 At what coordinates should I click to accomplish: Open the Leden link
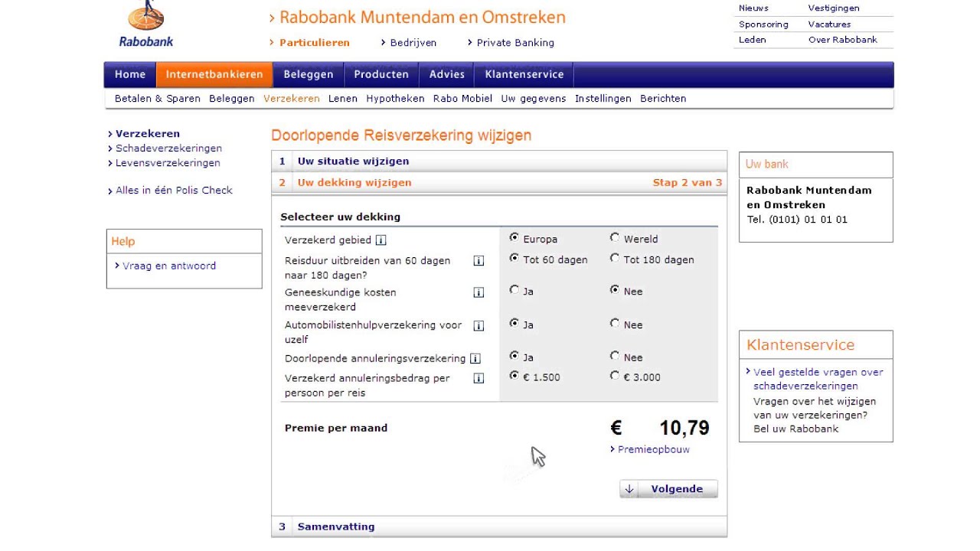click(752, 40)
